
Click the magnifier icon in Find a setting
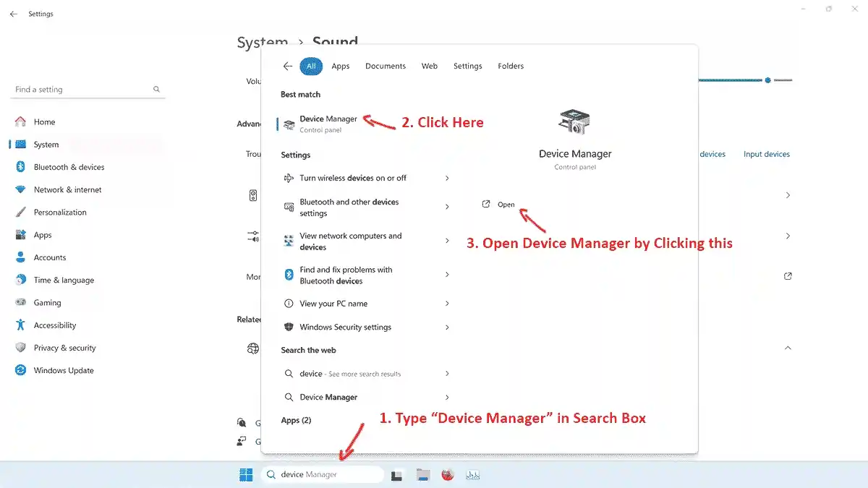156,90
